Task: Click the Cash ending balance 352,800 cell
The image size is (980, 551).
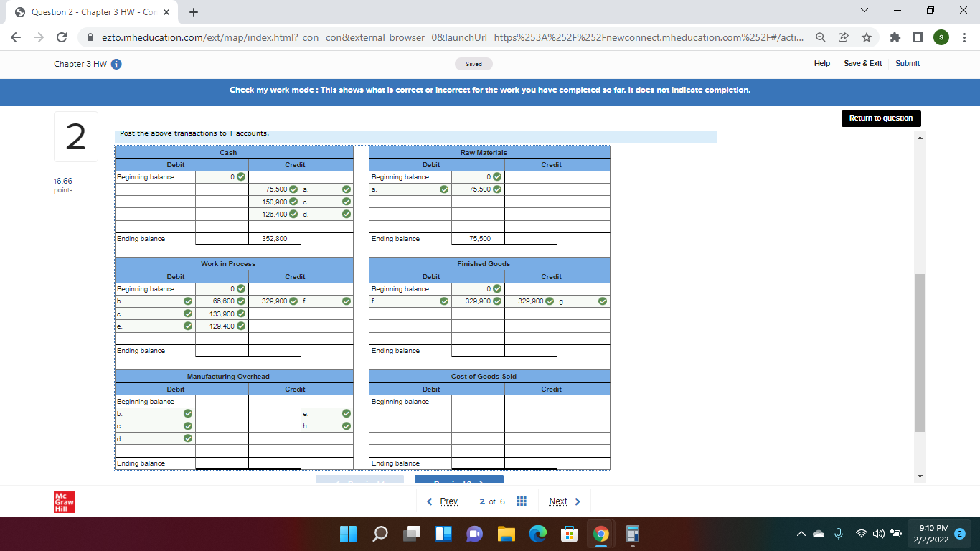Action: point(275,239)
